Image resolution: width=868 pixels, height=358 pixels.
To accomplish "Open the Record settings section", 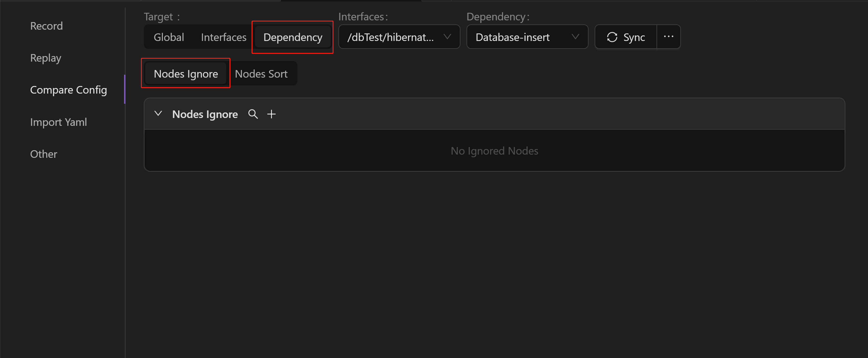I will (x=46, y=26).
